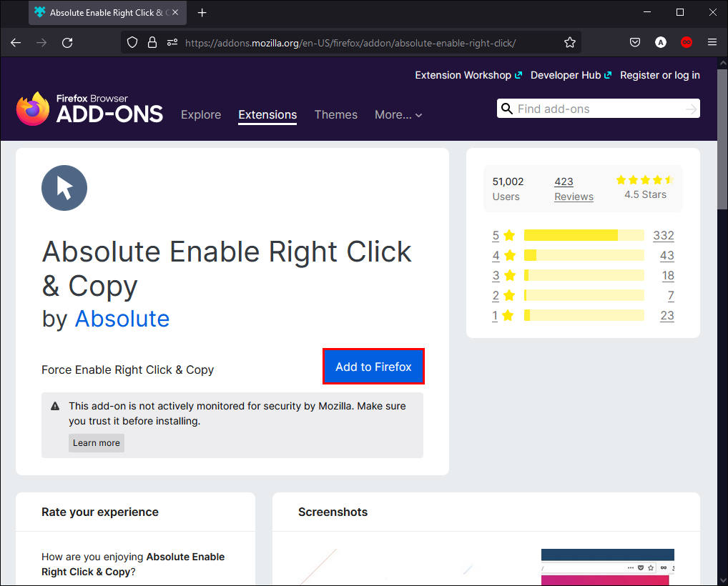
Task: Click the 1-star rating bar
Action: point(584,315)
